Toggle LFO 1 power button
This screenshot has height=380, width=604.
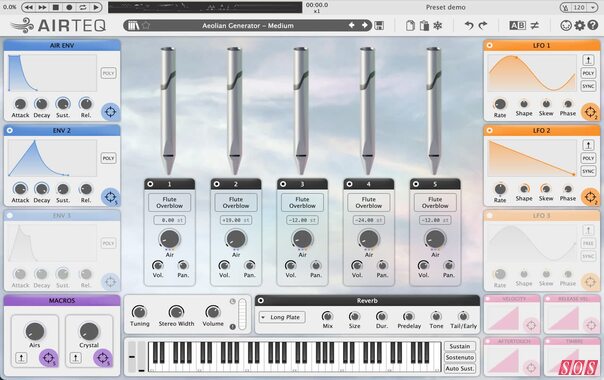(x=490, y=45)
